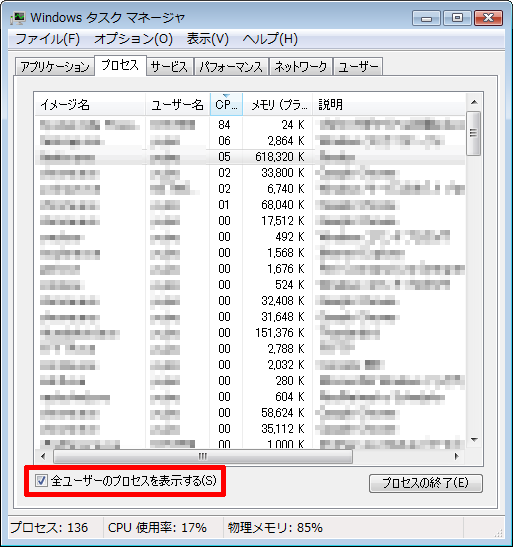Click the vertical scrollbar down arrow
The width and height of the screenshot is (513, 547).
(x=474, y=440)
